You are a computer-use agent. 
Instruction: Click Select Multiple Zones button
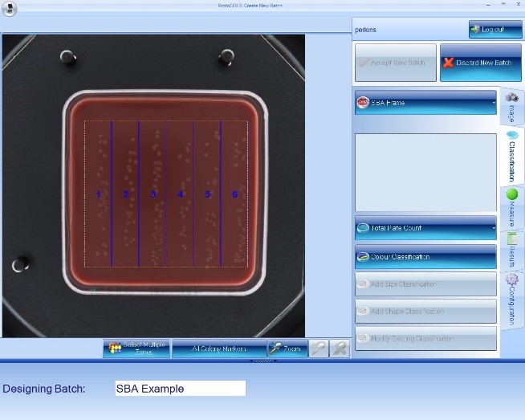tap(136, 349)
